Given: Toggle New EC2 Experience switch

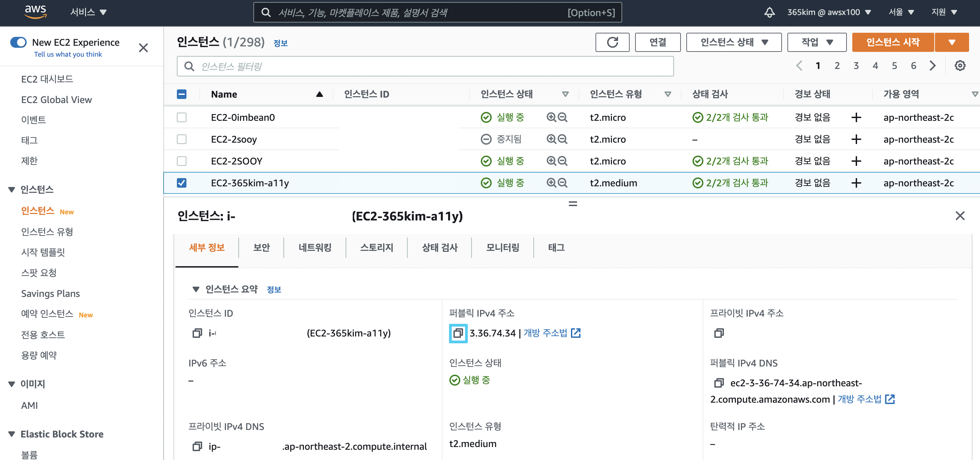Looking at the screenshot, I should pos(18,42).
